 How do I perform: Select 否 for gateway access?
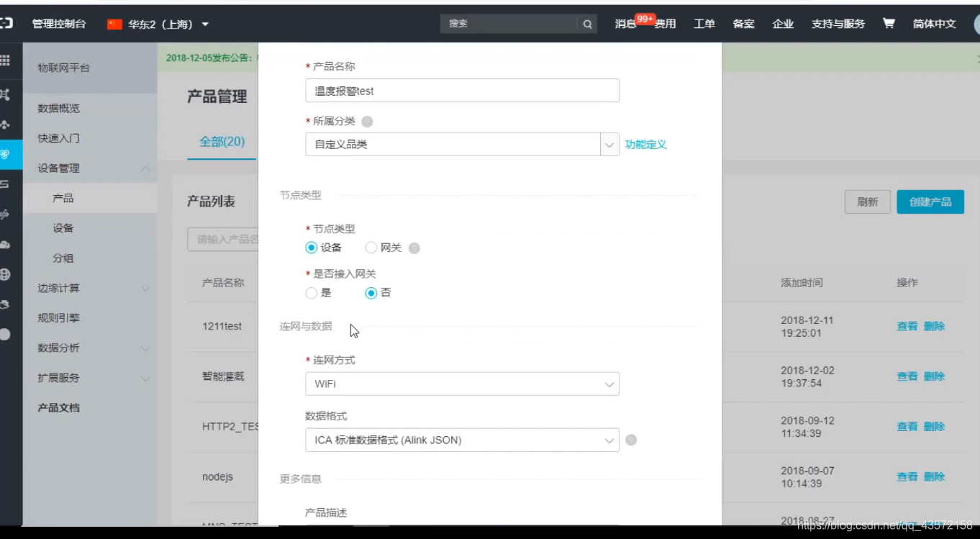point(371,293)
